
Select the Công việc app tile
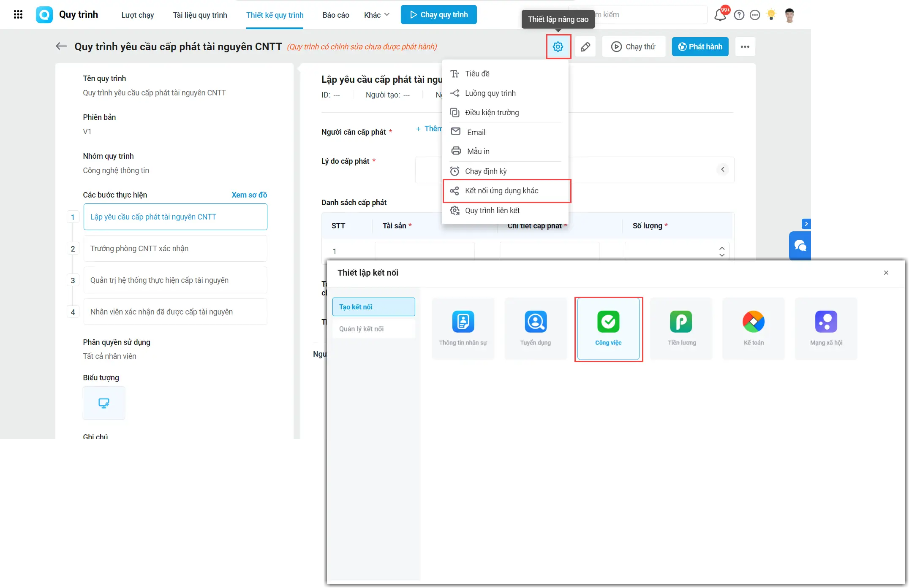point(608,329)
